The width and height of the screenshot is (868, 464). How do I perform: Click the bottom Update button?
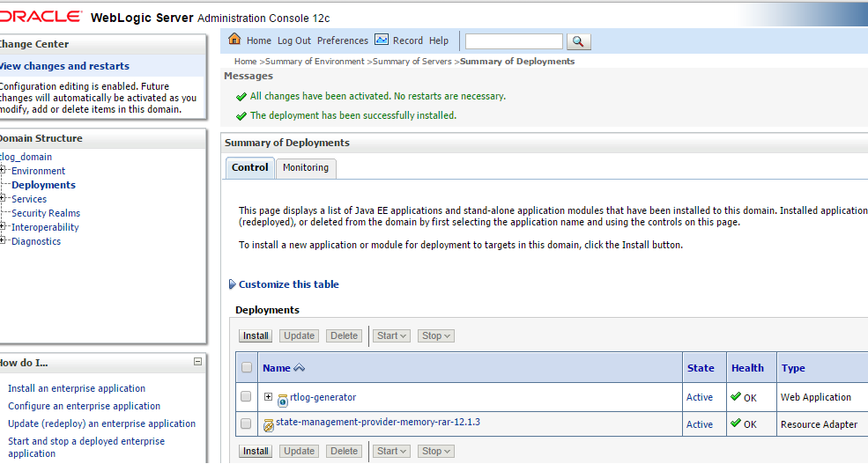[x=299, y=452]
